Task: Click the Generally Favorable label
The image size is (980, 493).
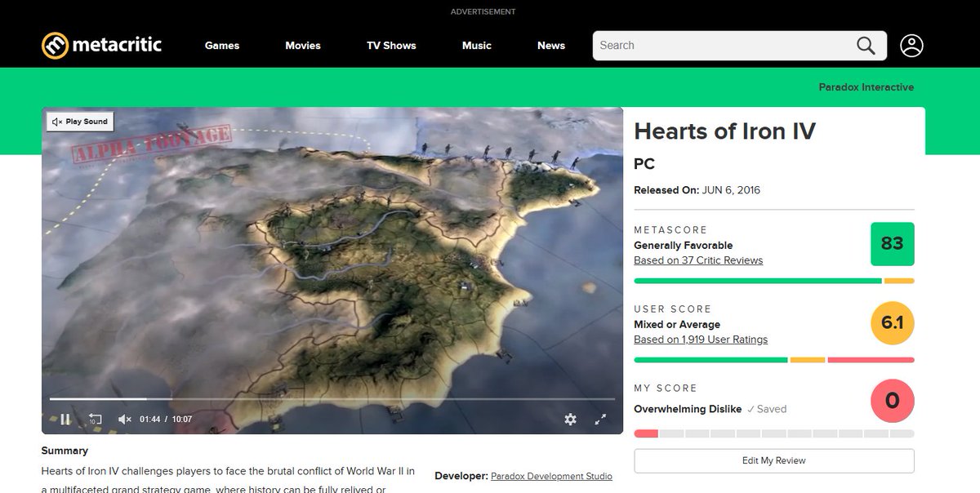Action: coord(684,245)
